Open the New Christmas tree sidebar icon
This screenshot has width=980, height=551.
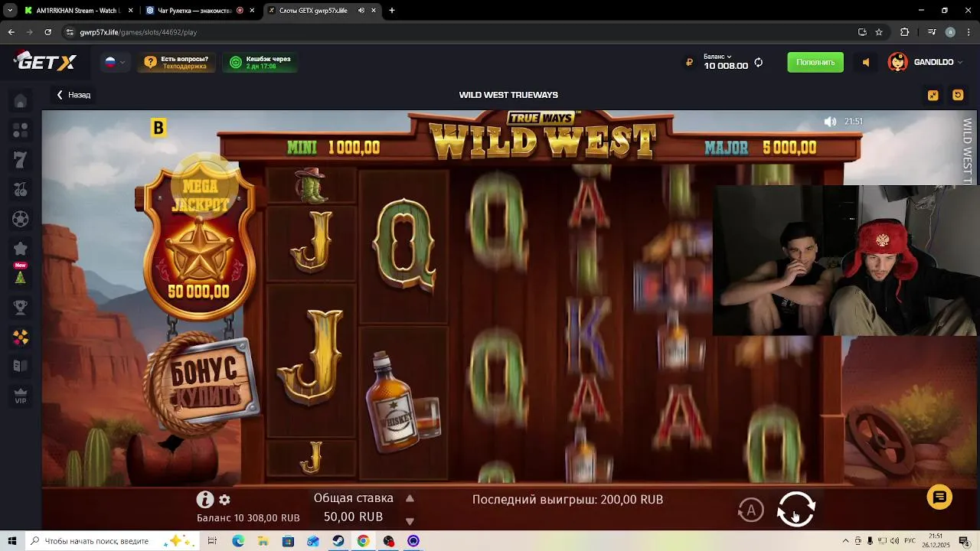(21, 275)
